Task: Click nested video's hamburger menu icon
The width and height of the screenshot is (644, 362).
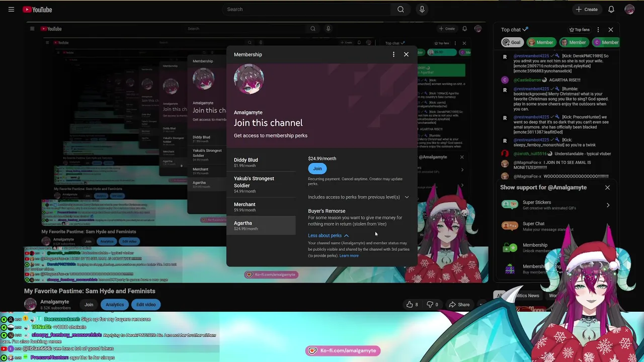Action: point(32,29)
